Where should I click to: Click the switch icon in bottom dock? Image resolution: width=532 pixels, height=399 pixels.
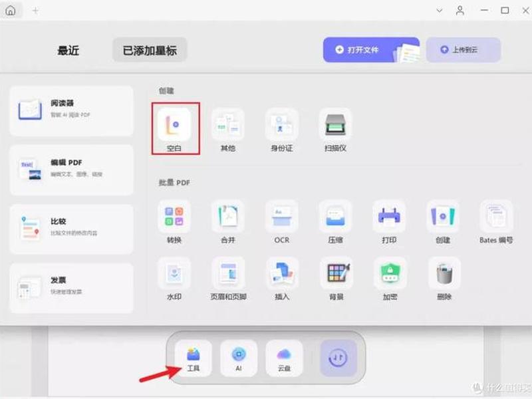click(338, 358)
